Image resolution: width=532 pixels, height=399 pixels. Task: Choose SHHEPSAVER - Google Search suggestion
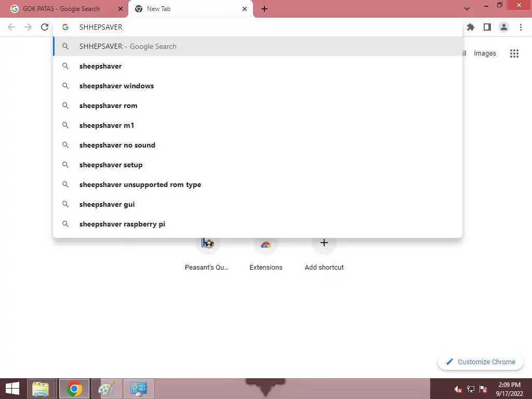point(258,46)
